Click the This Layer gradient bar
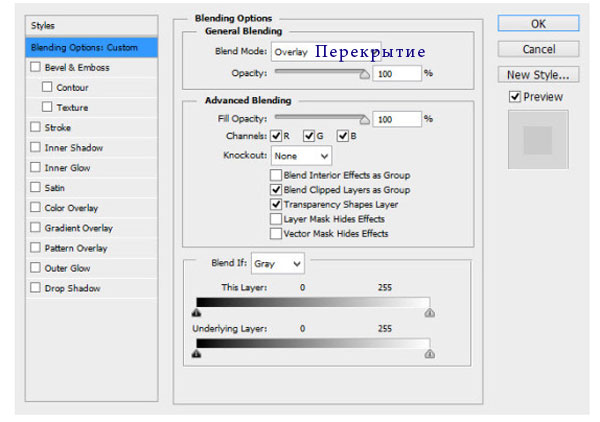 click(x=313, y=302)
